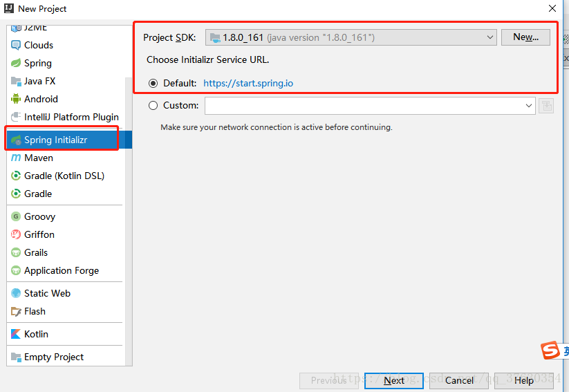Viewport: 569px width, 392px height.
Task: Open the https://start.spring.io link
Action: pos(248,84)
